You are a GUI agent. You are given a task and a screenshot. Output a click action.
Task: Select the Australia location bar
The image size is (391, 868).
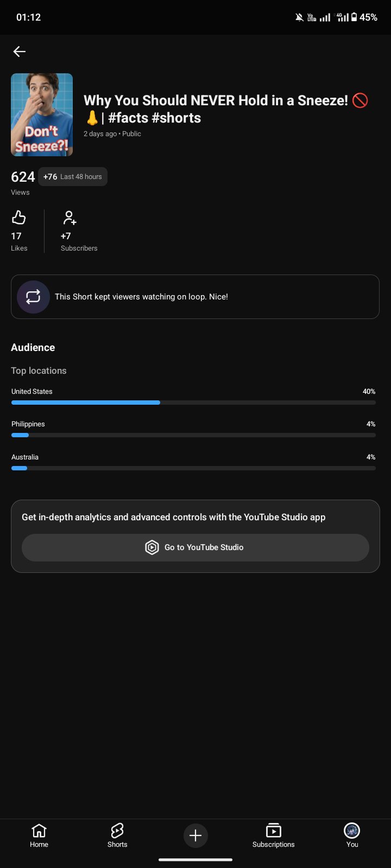tap(193, 468)
